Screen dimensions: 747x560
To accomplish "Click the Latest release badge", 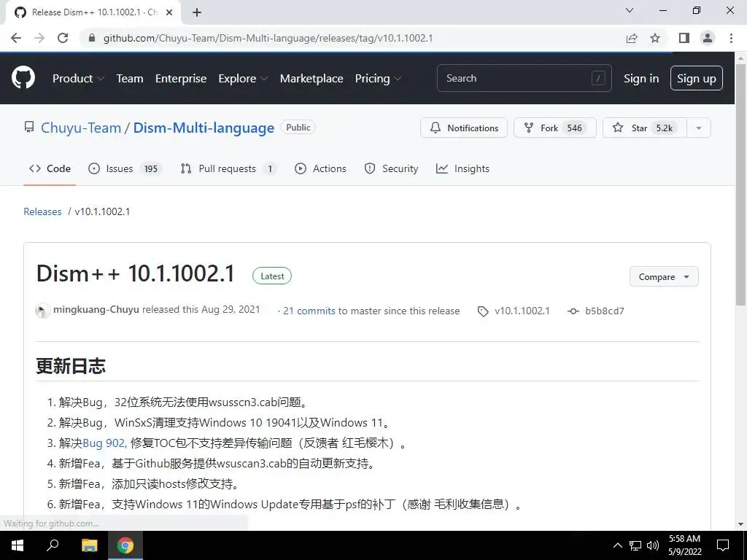I will coord(272,276).
